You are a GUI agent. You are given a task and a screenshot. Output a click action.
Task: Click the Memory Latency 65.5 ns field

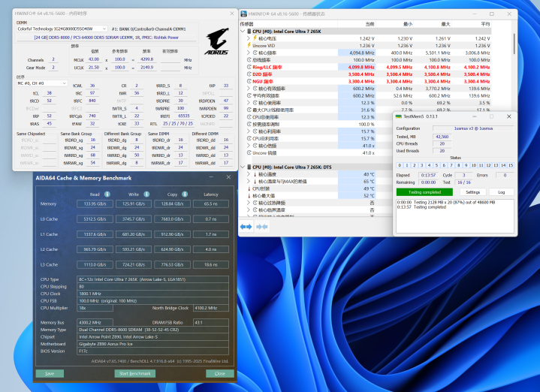[x=211, y=204]
